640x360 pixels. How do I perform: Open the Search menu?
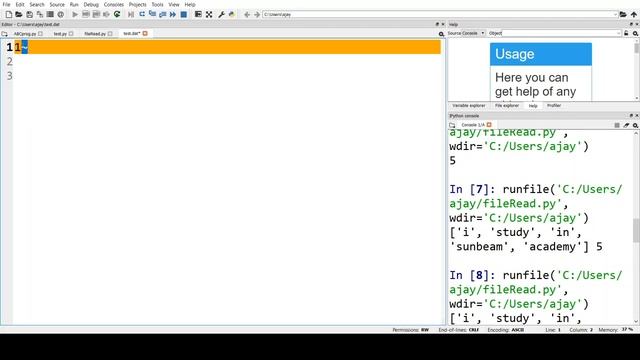point(37,4)
